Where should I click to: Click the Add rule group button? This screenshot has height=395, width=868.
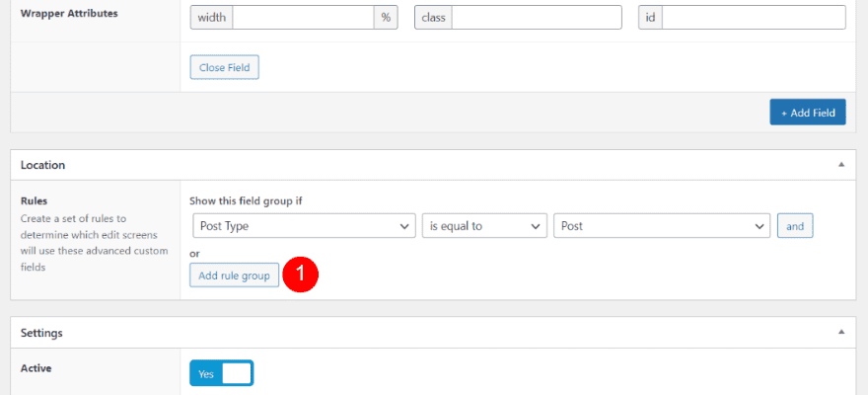234,276
